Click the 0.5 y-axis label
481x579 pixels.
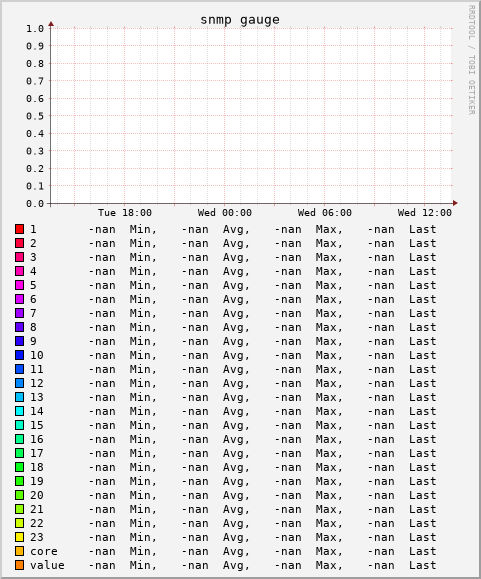click(35, 116)
